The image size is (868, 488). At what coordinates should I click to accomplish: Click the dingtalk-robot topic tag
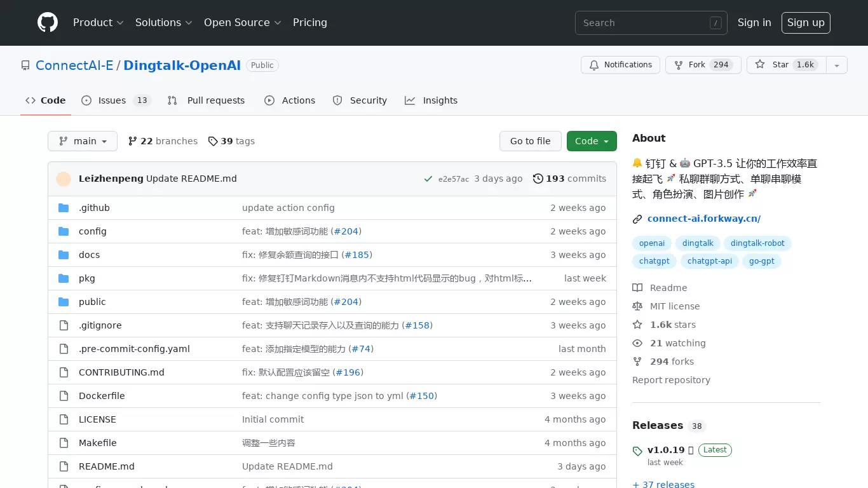pos(757,243)
